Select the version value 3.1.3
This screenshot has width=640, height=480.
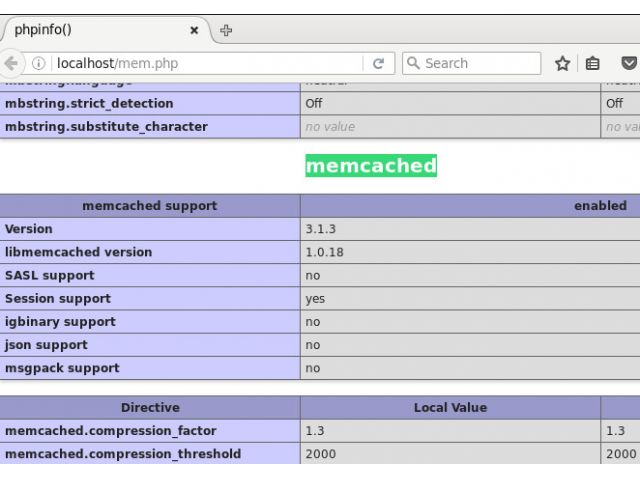[320, 229]
